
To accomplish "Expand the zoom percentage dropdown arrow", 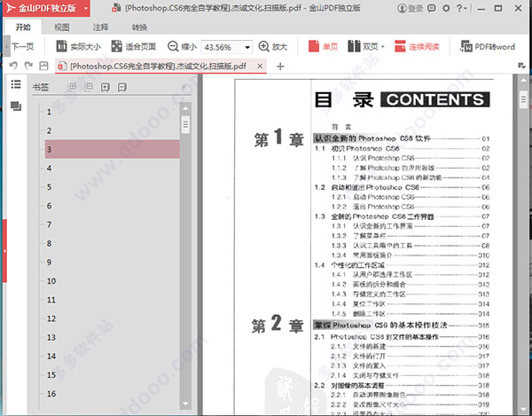I will click(247, 47).
